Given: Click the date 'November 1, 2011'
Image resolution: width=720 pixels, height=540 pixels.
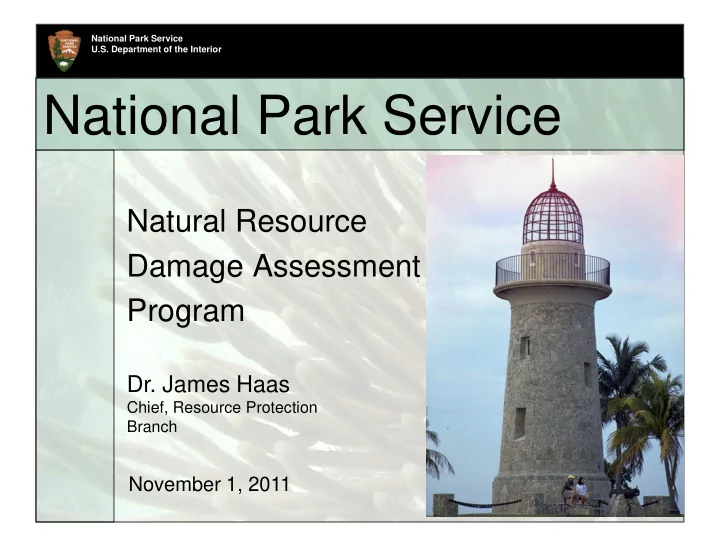Looking at the screenshot, I should 209,484.
